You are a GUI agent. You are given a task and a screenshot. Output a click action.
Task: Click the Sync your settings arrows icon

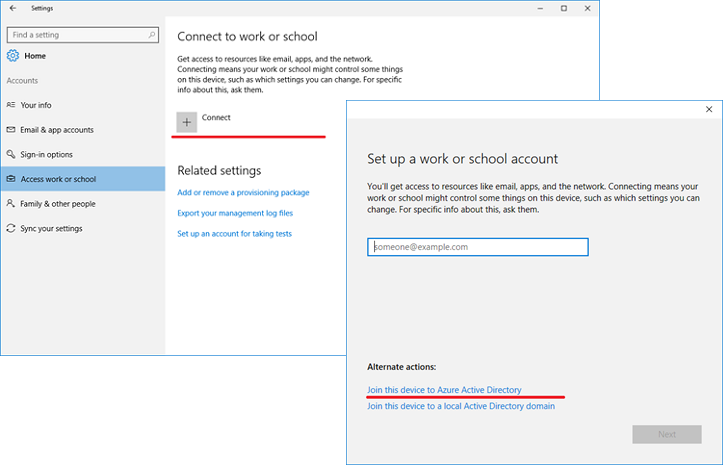click(x=11, y=228)
